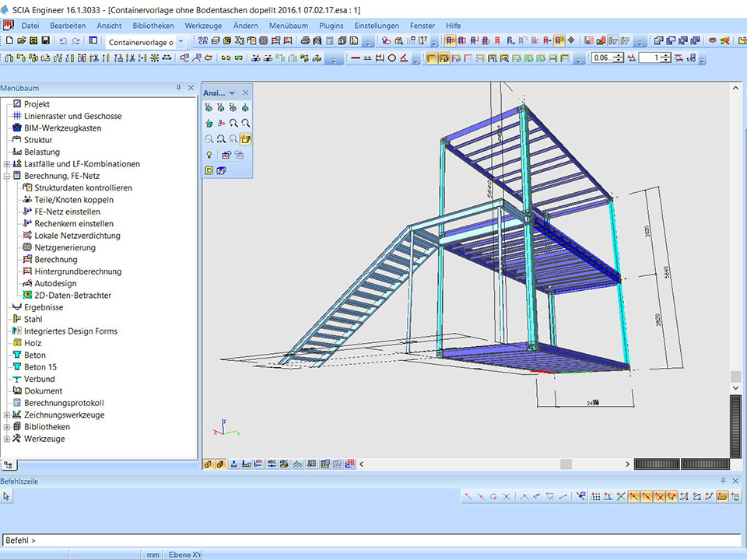Open the Containervorlage project dropdown

[x=181, y=42]
